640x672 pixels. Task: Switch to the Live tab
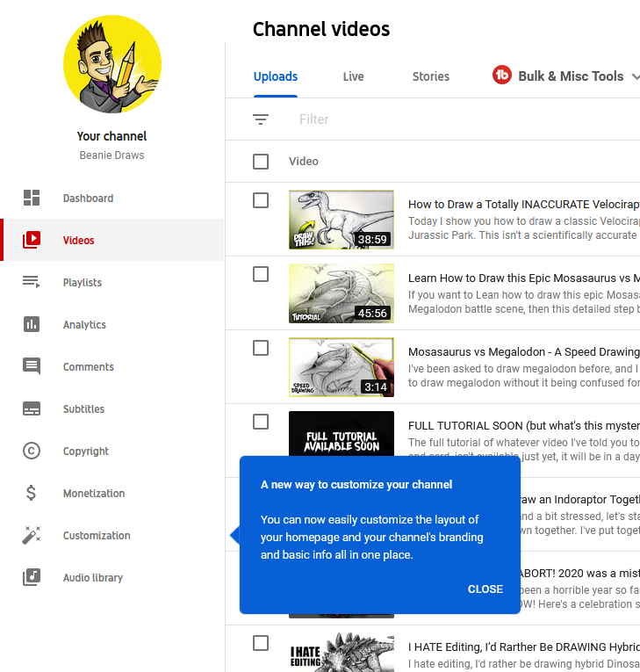point(353,76)
